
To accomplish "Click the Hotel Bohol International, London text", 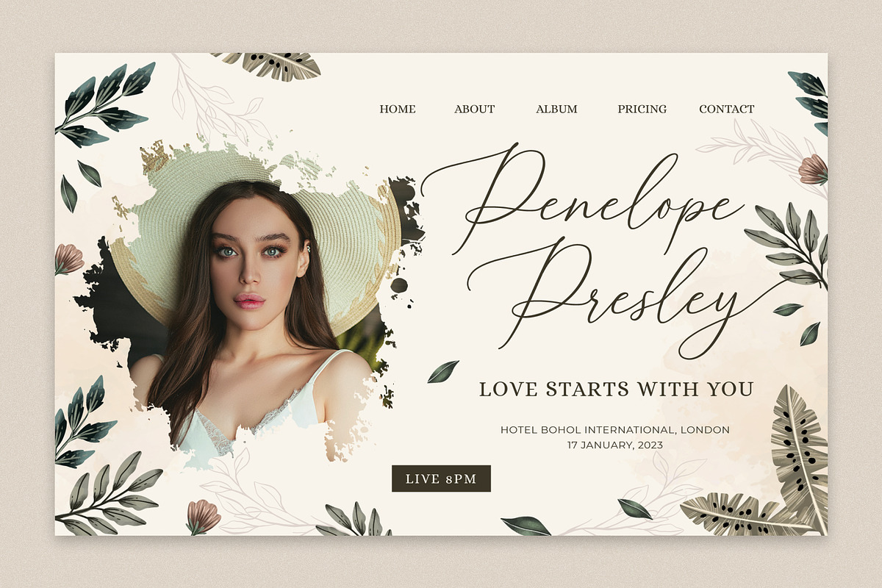I will (615, 429).
